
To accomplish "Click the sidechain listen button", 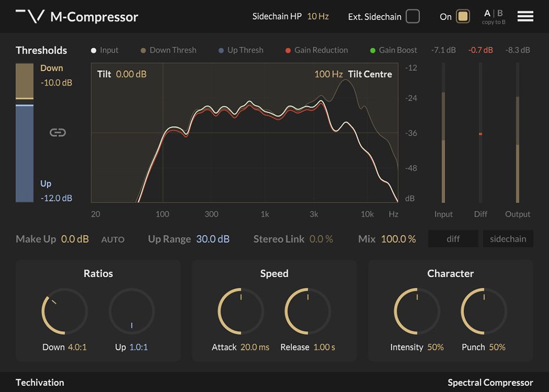I will coord(508,239).
